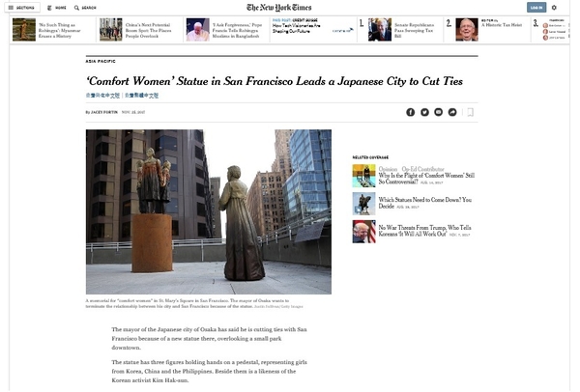Share the article on Twitter
Viewport: 580px width, 392px height.
coord(424,112)
